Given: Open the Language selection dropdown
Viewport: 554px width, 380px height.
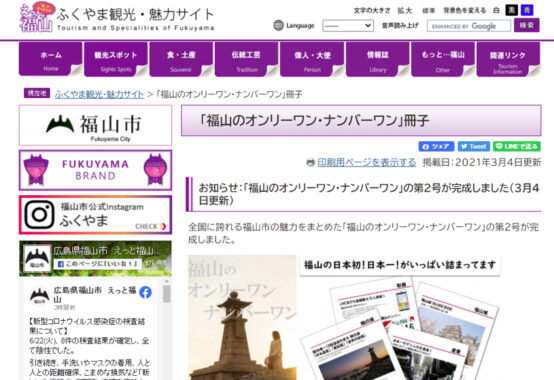Looking at the screenshot, I should click(x=348, y=26).
